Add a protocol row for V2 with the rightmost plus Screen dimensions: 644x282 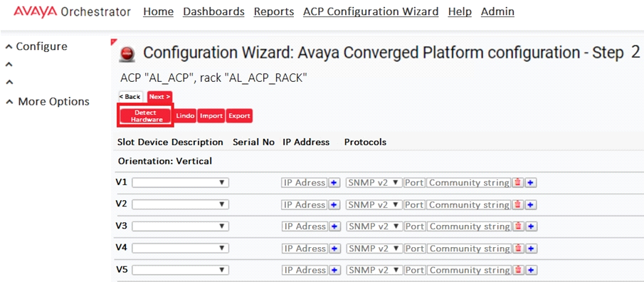[x=531, y=204]
